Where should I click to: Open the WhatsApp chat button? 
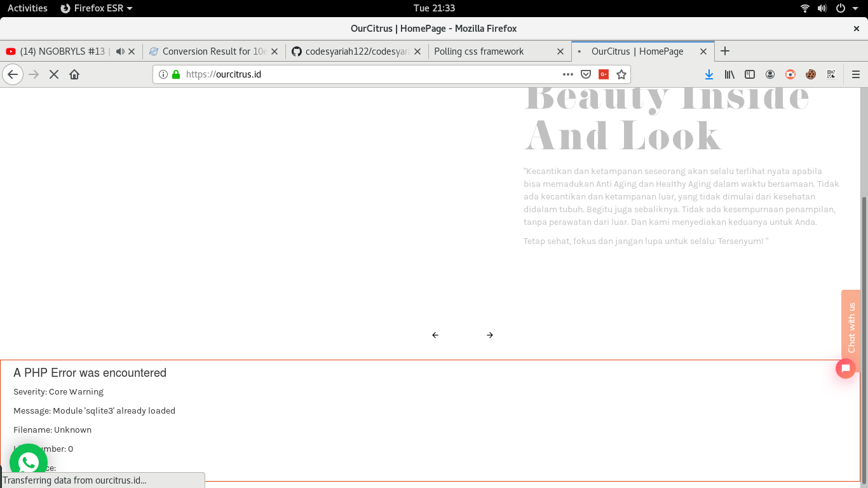pos(28,462)
